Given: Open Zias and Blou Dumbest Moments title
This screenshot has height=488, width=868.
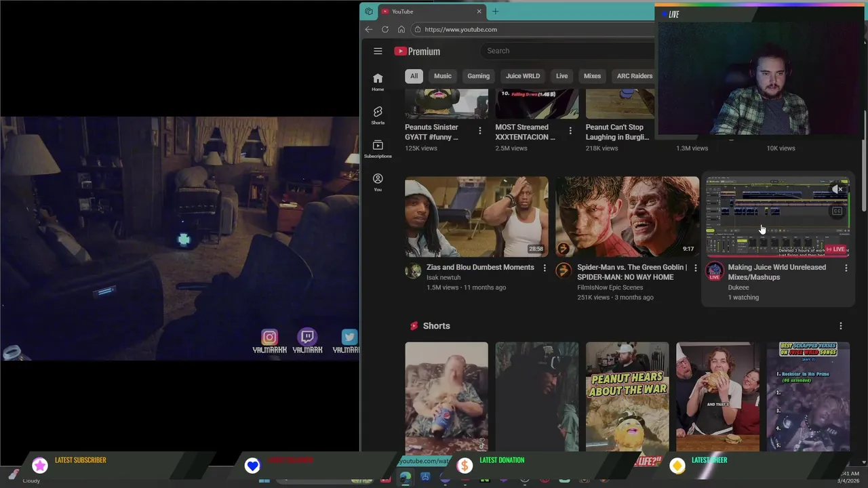Looking at the screenshot, I should [480, 267].
